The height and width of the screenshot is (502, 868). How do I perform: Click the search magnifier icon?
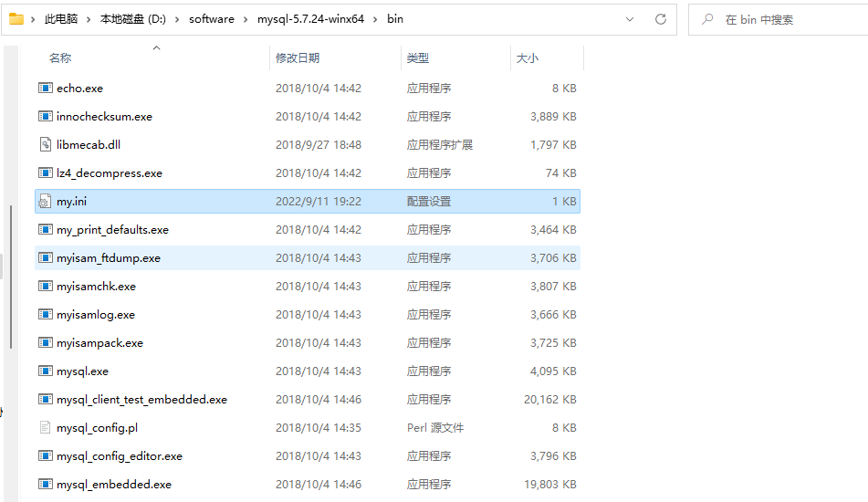point(707,19)
